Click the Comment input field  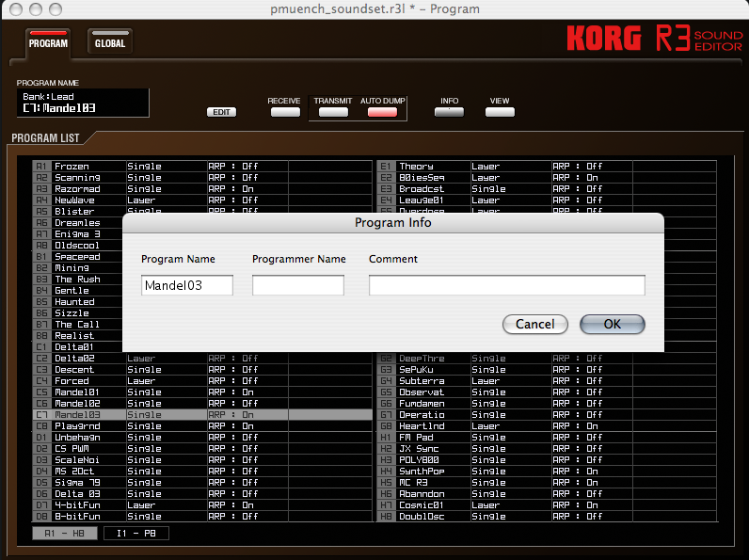point(507,285)
